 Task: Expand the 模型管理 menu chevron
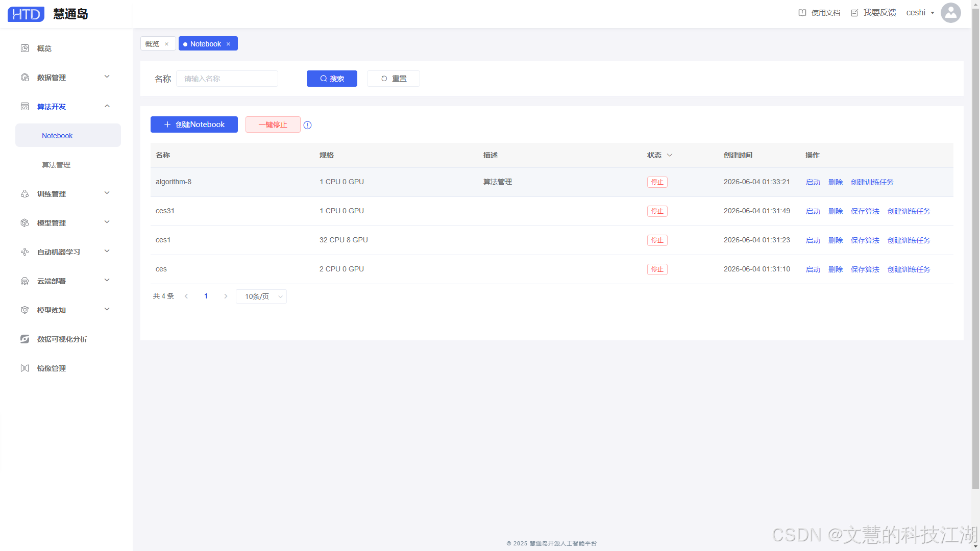(x=107, y=222)
